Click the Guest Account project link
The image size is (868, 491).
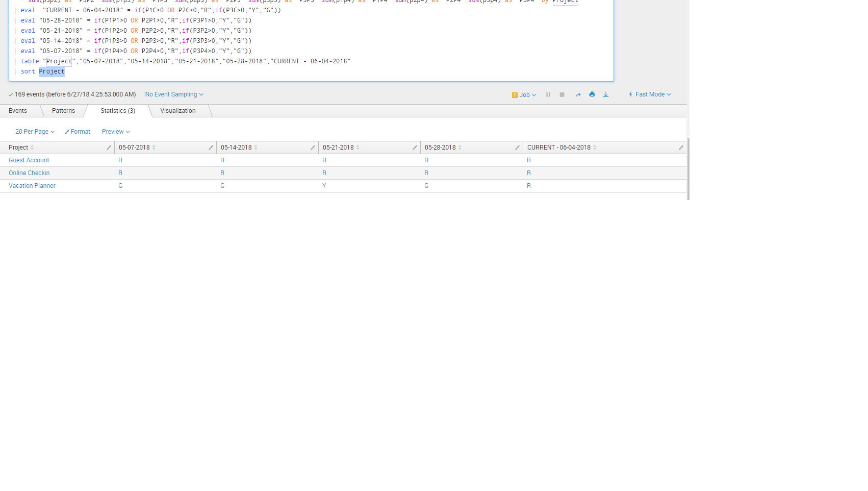click(29, 160)
